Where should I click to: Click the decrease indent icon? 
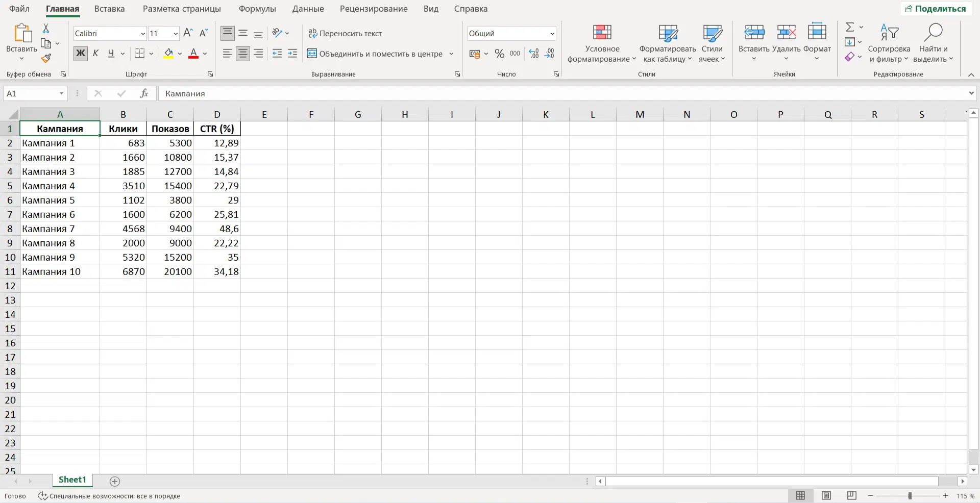(x=277, y=54)
